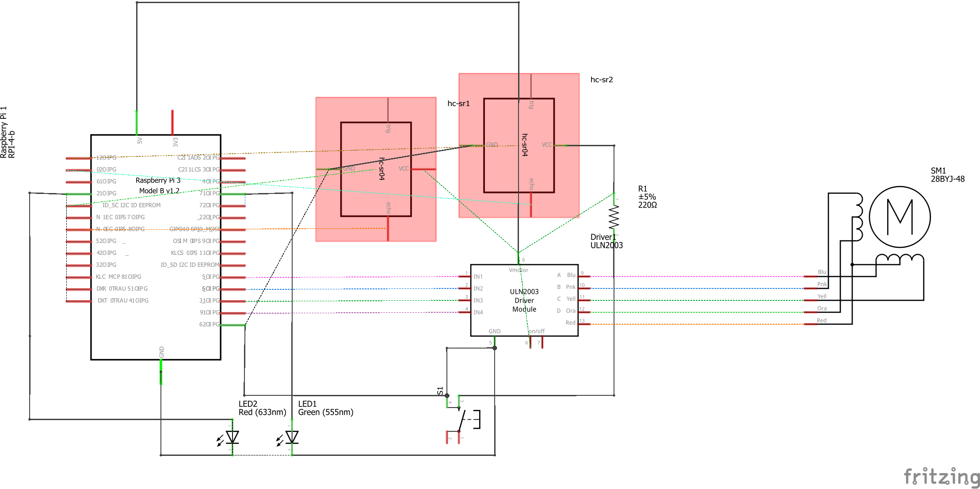The image size is (980, 489).
Task: Click the 'ID_SC I2C ID EEPROM' pin label
Action: pyautogui.click(x=132, y=205)
